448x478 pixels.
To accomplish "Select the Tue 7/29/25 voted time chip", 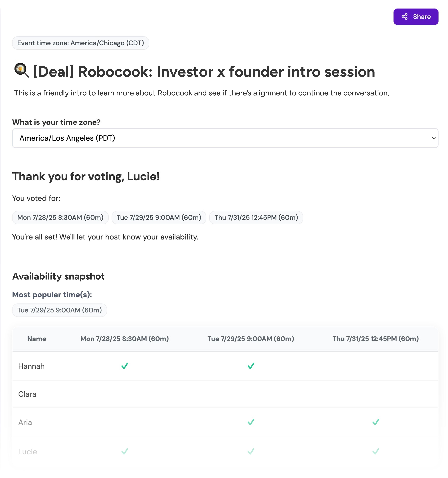I will [x=159, y=217].
